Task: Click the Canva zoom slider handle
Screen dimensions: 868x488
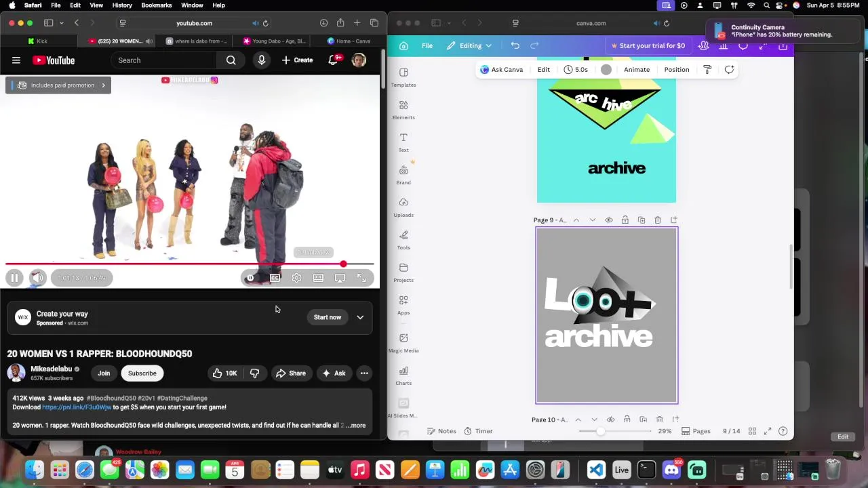Action: (x=601, y=431)
